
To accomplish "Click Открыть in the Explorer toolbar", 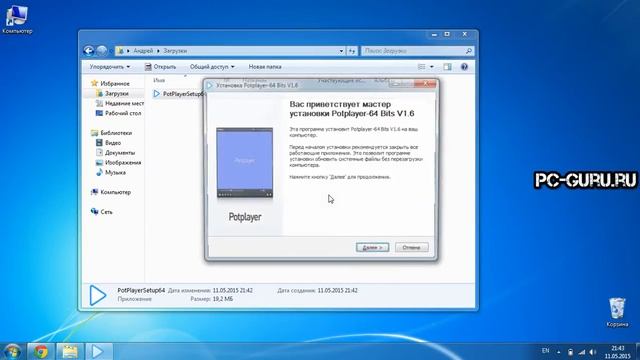I will pyautogui.click(x=160, y=67).
